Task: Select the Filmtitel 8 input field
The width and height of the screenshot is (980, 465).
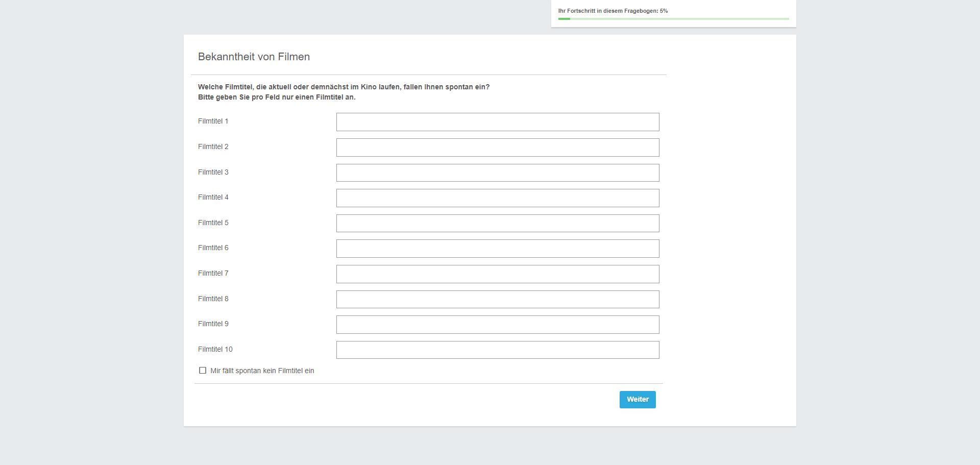Action: [x=498, y=299]
